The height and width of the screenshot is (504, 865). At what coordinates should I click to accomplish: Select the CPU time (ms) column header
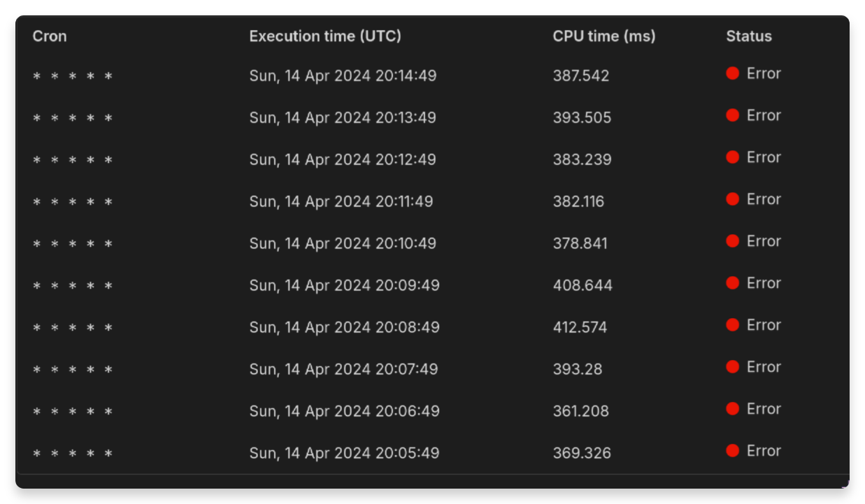604,36
